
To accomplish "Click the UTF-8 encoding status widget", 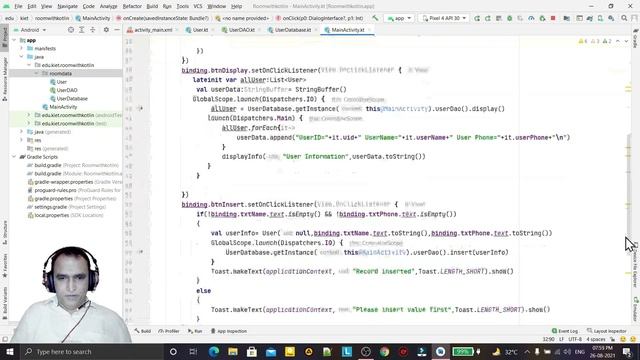I will [575, 339].
